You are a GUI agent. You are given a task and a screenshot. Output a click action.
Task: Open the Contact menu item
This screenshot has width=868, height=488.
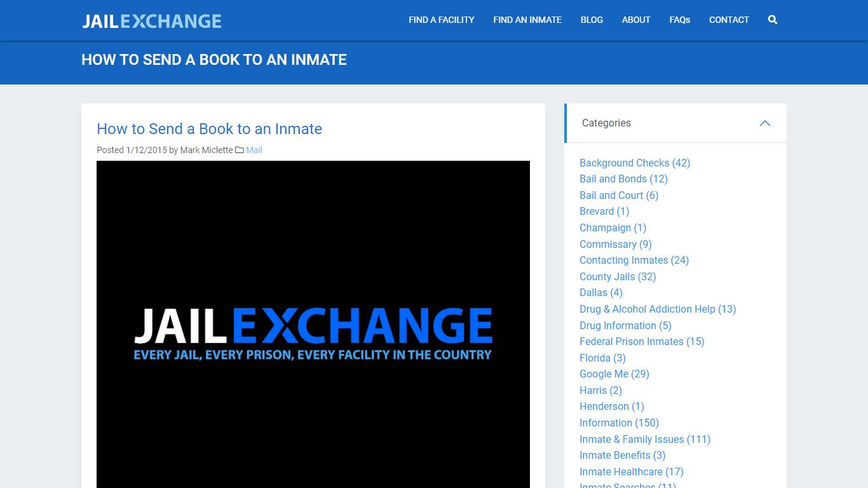pyautogui.click(x=729, y=20)
